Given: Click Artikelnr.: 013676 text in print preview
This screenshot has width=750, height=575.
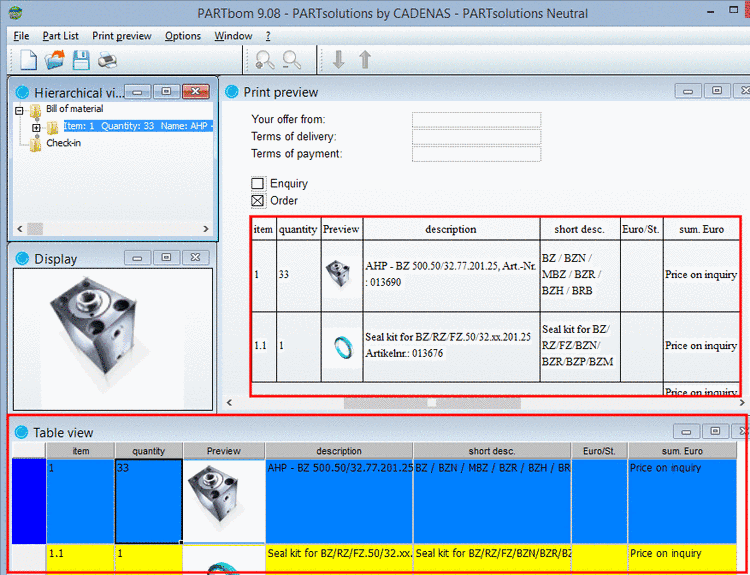Looking at the screenshot, I should pos(404,354).
